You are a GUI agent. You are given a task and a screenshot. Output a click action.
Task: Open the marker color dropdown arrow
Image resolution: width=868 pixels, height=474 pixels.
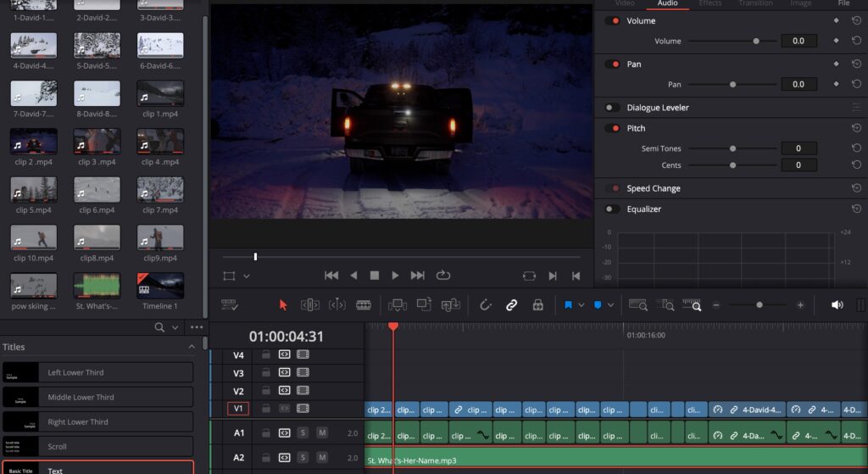tap(609, 305)
